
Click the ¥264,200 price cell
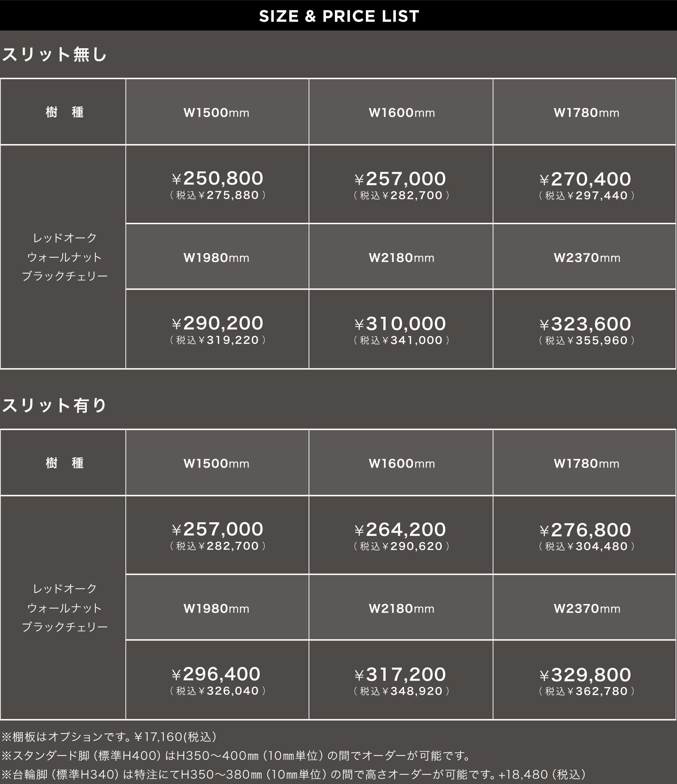click(x=401, y=535)
